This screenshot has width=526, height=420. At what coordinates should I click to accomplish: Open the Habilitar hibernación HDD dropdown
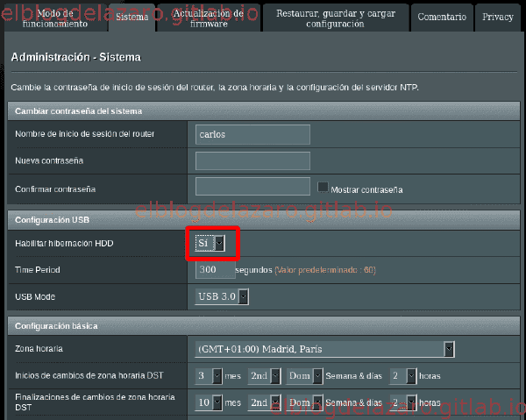click(x=210, y=243)
